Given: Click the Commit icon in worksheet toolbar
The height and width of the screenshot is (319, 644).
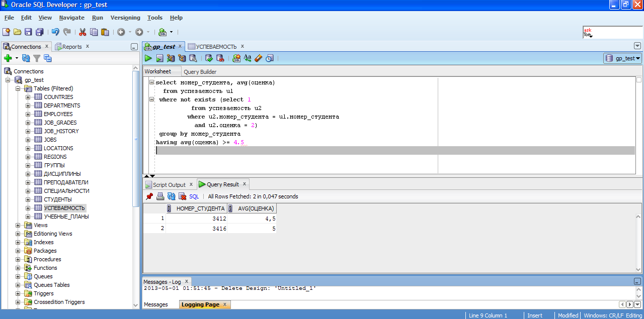Looking at the screenshot, I should pos(209,58).
